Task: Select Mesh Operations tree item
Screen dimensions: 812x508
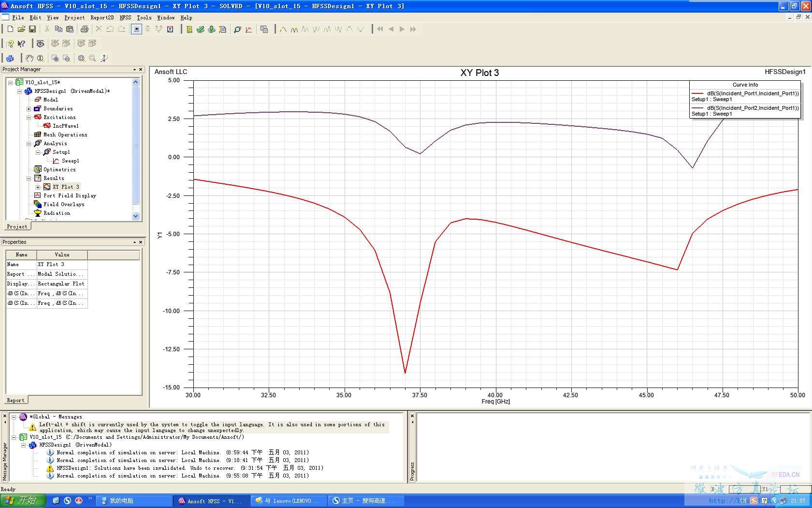Action: pyautogui.click(x=65, y=134)
